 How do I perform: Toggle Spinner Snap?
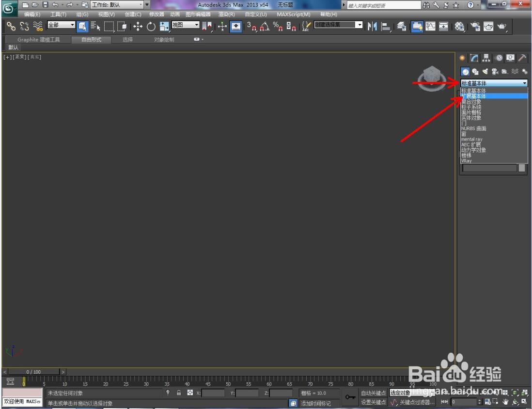[x=291, y=26]
